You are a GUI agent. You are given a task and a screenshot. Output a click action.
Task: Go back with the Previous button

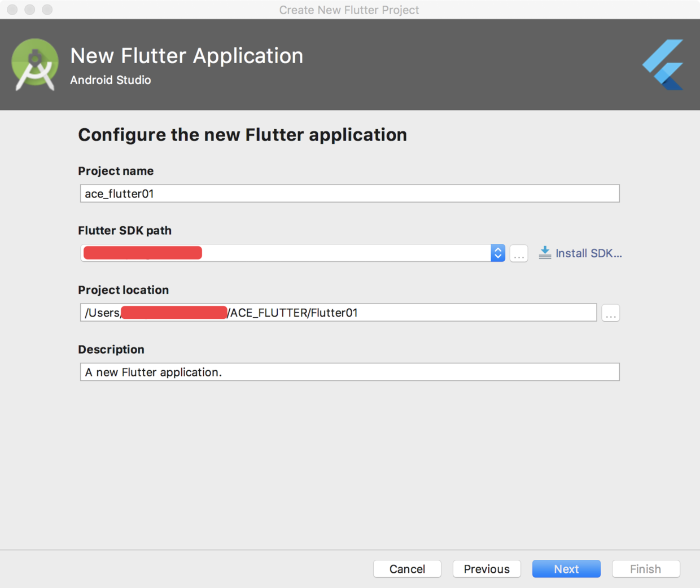[x=487, y=569]
